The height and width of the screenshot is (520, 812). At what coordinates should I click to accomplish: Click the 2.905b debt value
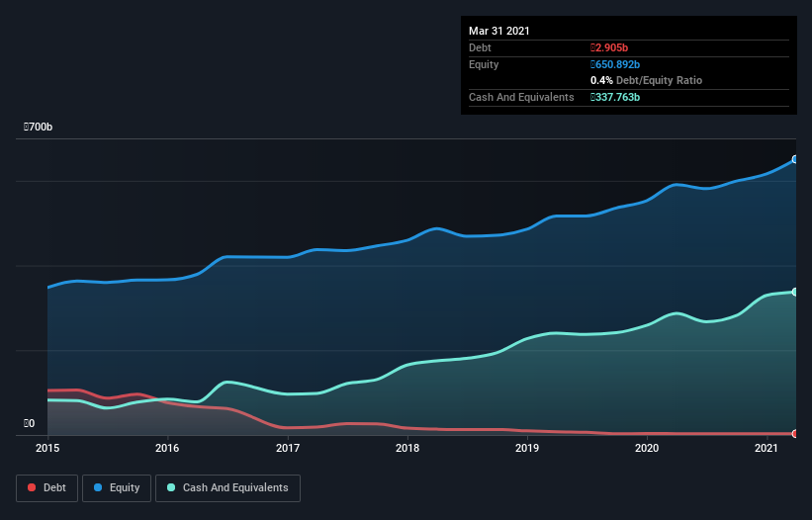click(x=609, y=47)
